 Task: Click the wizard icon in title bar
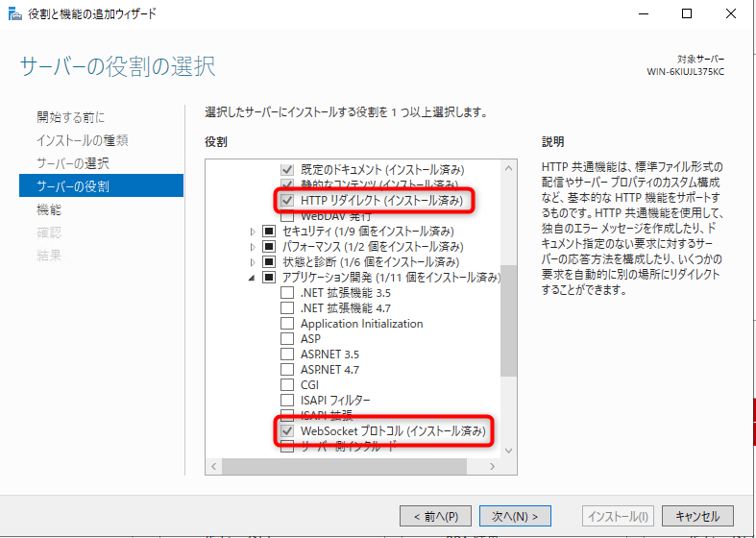point(12,13)
